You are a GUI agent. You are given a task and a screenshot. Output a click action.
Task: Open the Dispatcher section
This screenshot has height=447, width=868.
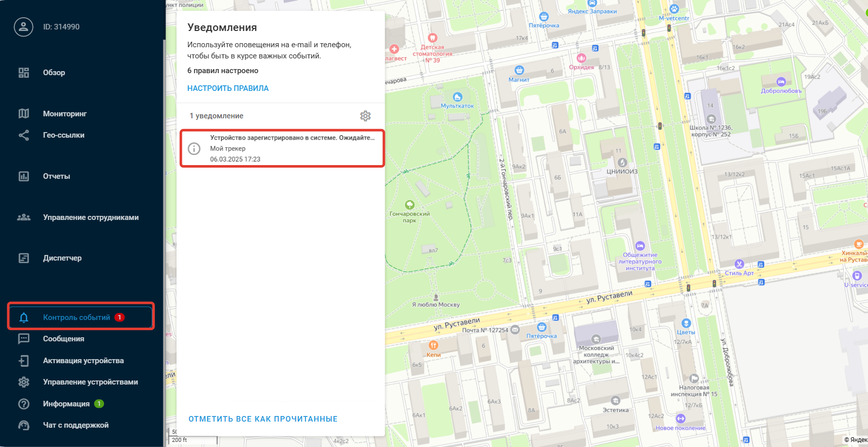click(62, 258)
